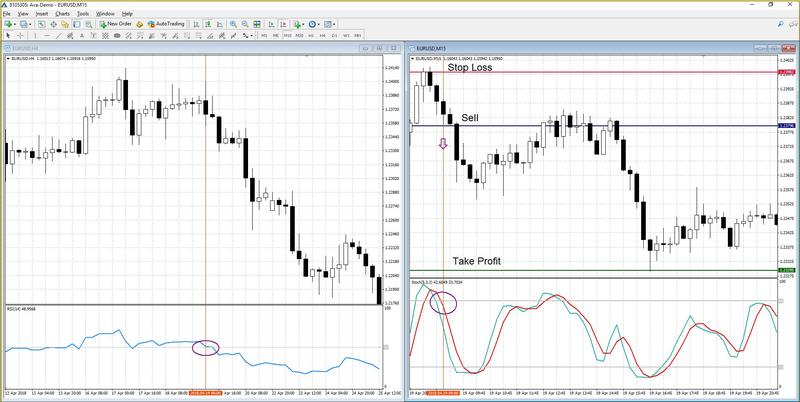Image resolution: width=800 pixels, height=402 pixels.
Task: Open MetaEditor with the gold icon
Action: pos(139,24)
